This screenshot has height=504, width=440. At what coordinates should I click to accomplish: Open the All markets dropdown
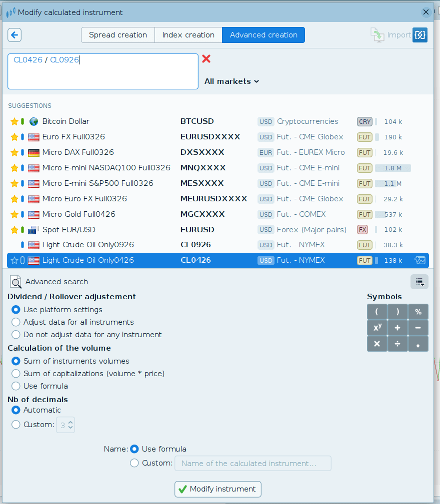tap(232, 81)
